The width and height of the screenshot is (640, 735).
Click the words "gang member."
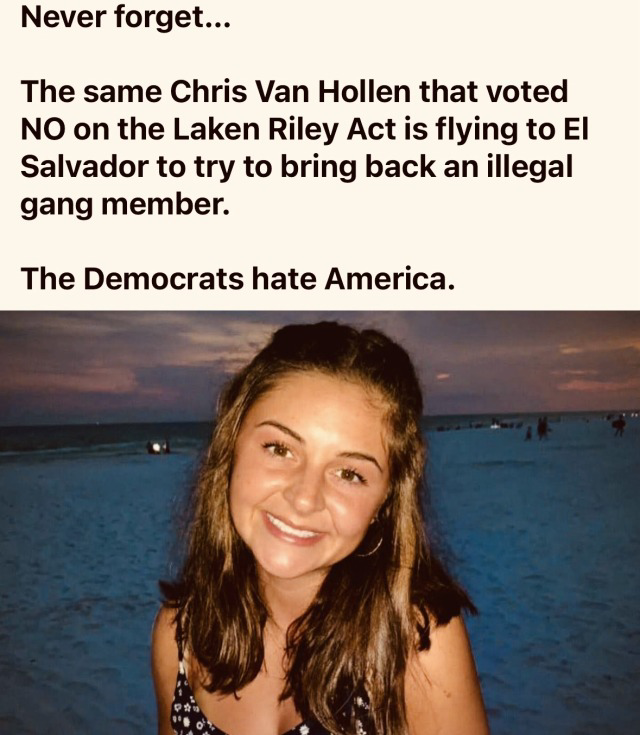[x=125, y=205]
